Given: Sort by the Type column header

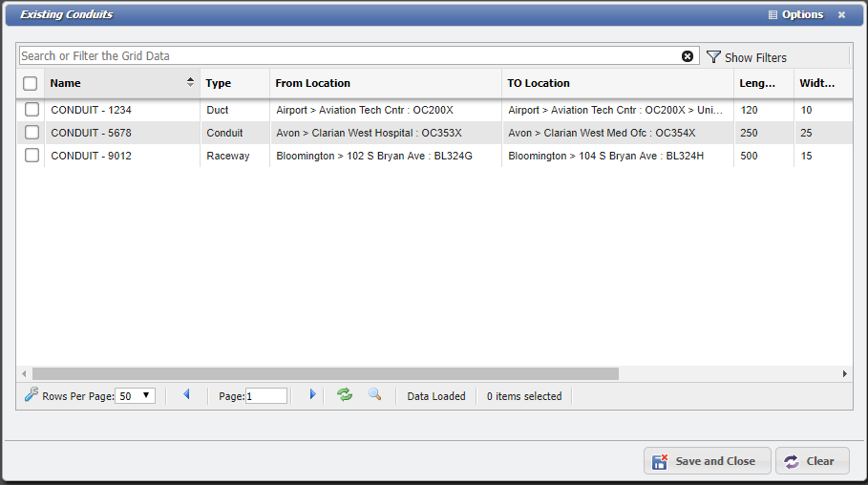Looking at the screenshot, I should point(235,83).
